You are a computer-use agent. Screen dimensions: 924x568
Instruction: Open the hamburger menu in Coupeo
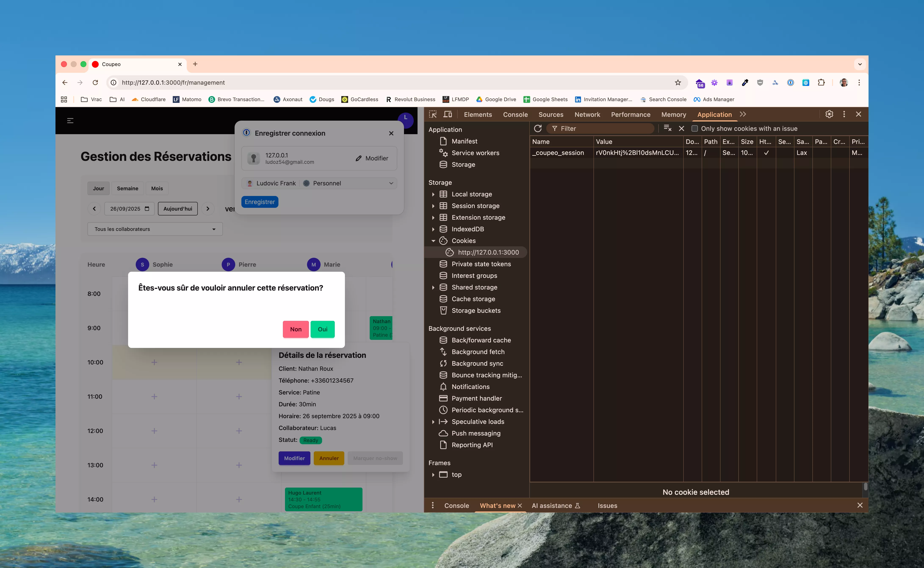(70, 121)
